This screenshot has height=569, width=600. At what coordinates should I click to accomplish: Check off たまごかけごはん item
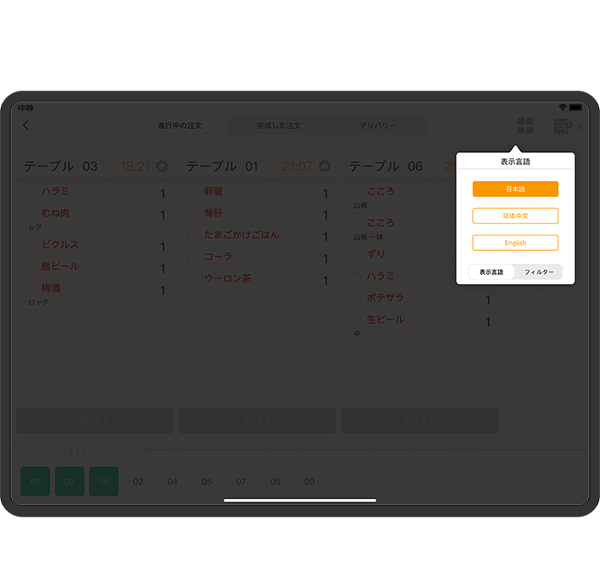click(192, 236)
